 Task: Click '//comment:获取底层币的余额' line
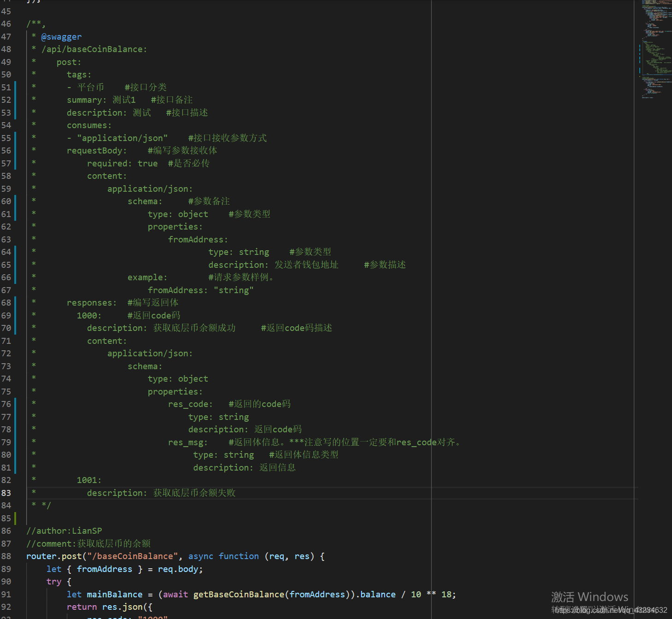(88, 544)
